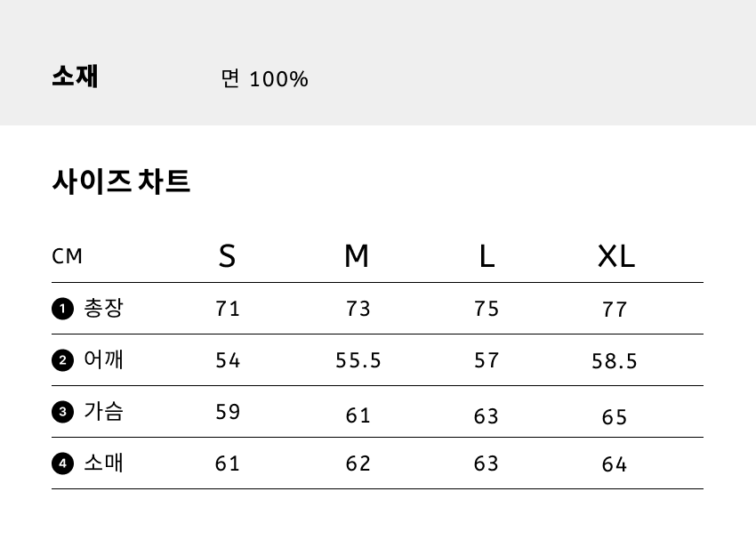Screen dimensions: 756x540
Task: Click the 총장 row label
Action: (103, 309)
